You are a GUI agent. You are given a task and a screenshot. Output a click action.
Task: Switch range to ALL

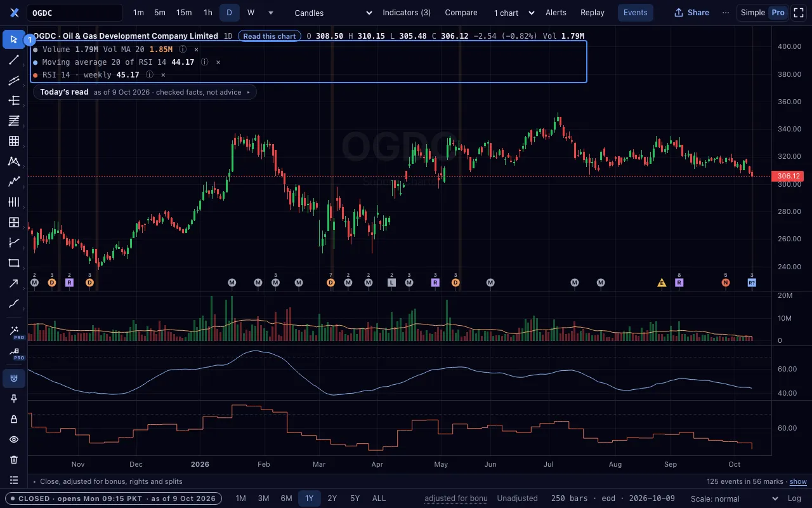tap(379, 498)
